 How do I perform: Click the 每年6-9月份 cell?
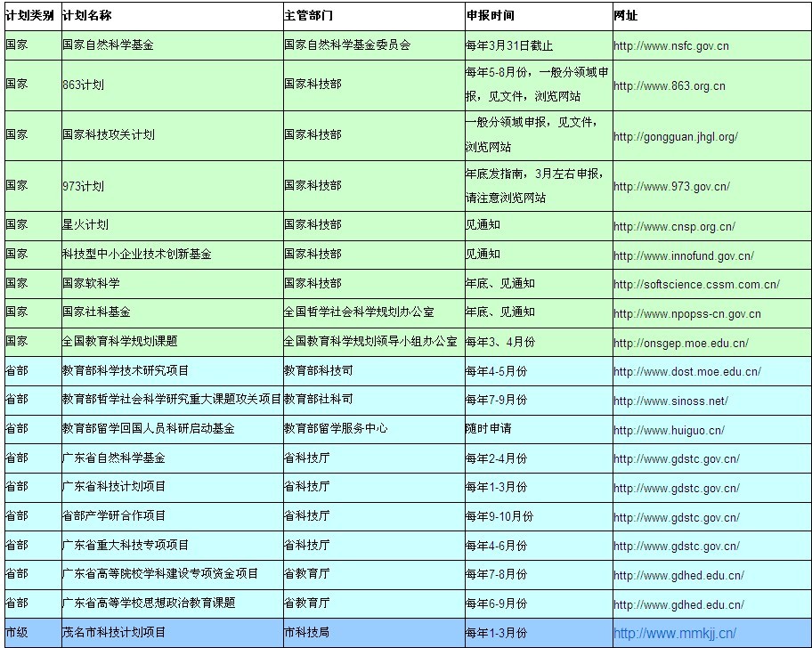point(539,603)
